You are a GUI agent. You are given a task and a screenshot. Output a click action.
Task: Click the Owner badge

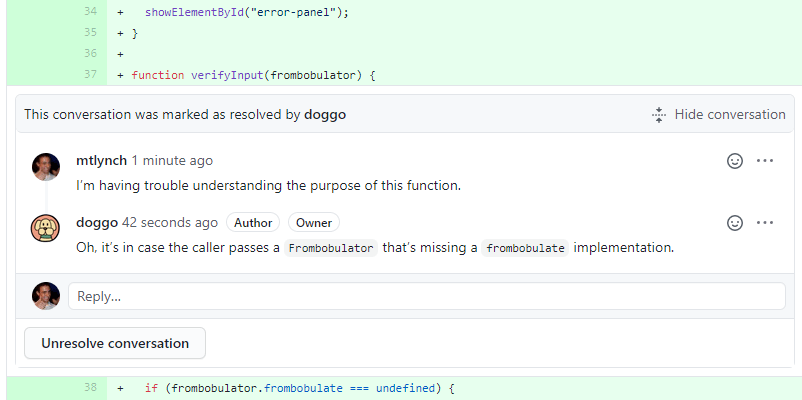314,223
